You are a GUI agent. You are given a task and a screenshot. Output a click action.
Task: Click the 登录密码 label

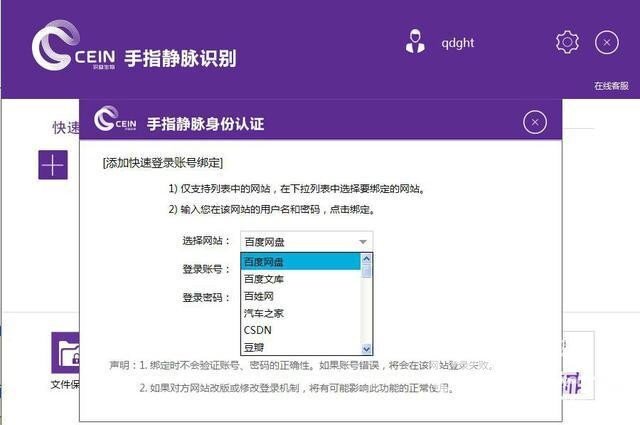[206, 298]
